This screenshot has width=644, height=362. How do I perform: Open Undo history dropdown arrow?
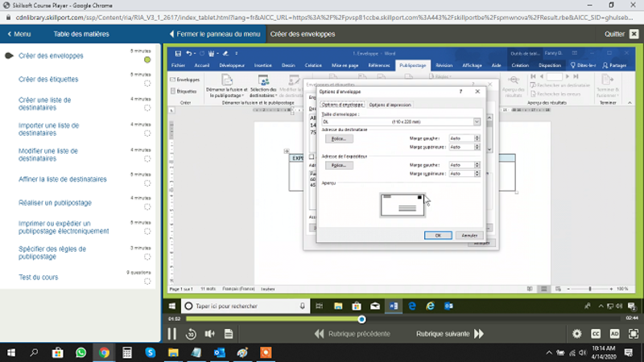point(194,54)
